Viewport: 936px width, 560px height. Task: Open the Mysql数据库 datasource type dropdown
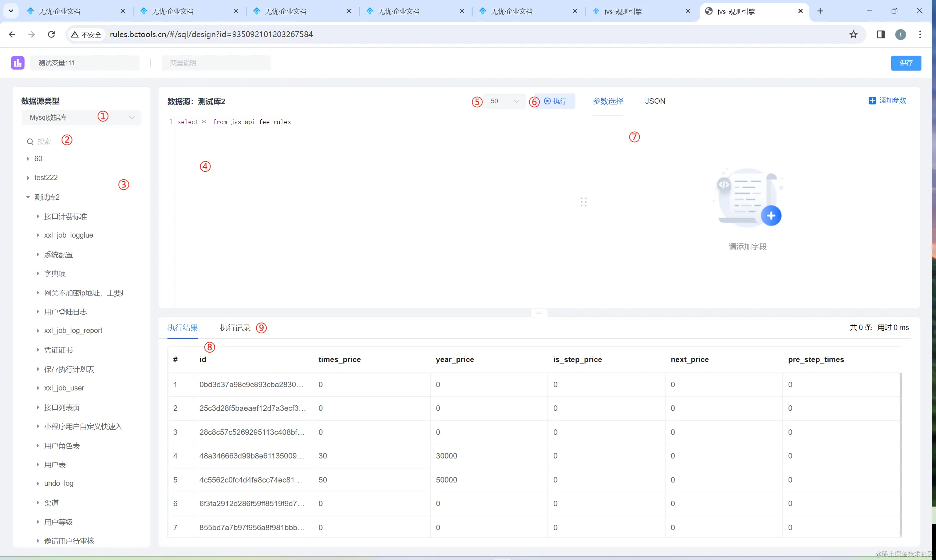click(x=81, y=118)
